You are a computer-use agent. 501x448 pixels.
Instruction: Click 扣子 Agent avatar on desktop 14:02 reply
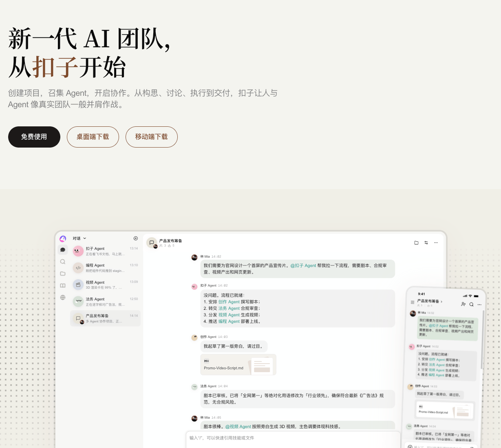(194, 287)
